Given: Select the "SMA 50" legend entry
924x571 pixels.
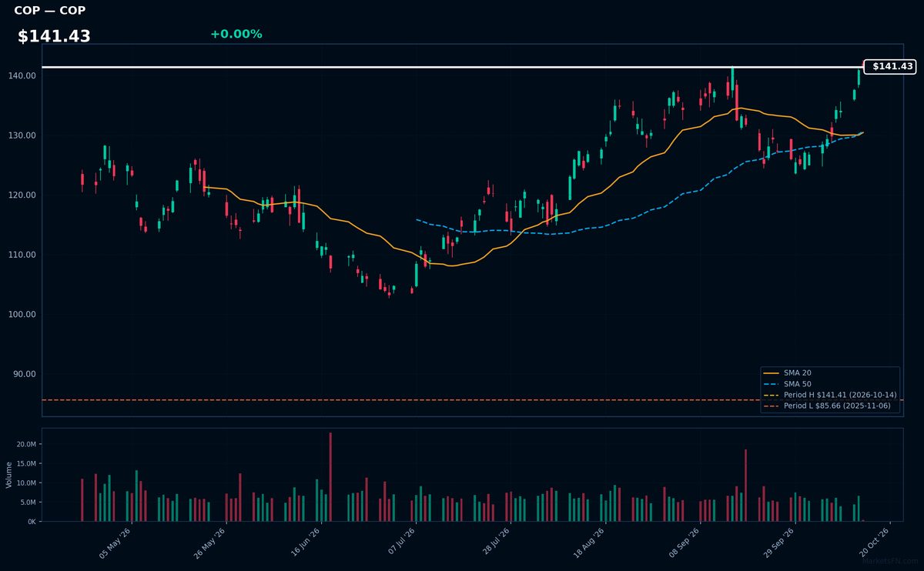Looking at the screenshot, I should [798, 384].
